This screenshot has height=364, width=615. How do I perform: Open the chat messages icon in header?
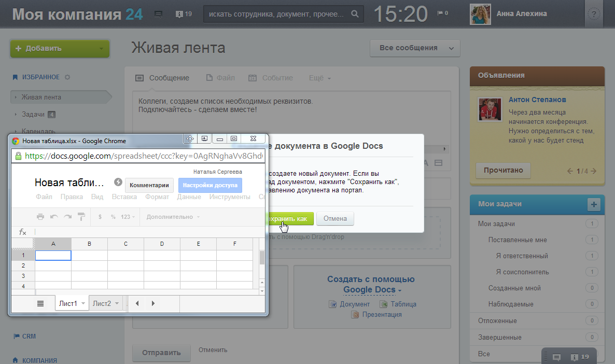coord(159,14)
